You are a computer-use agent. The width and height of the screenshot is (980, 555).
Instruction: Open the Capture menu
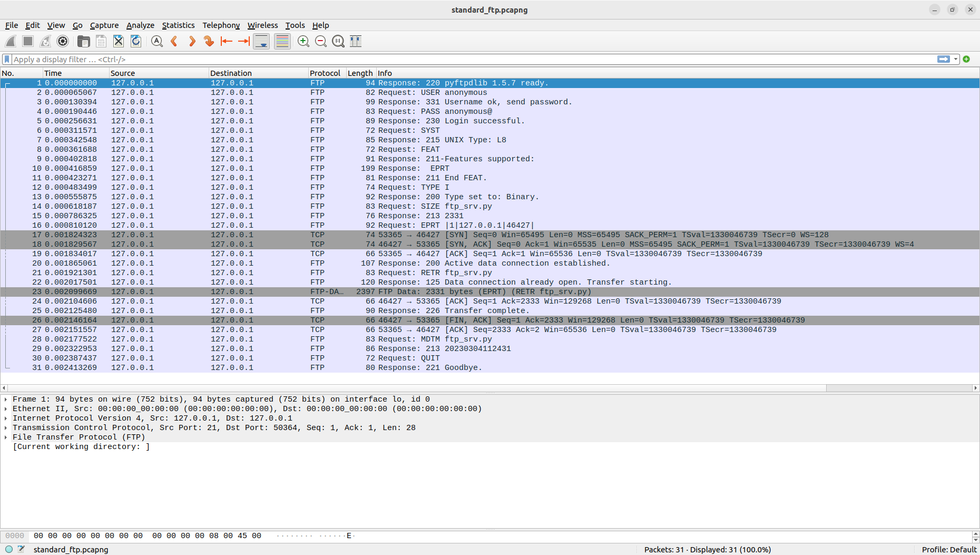(x=104, y=25)
